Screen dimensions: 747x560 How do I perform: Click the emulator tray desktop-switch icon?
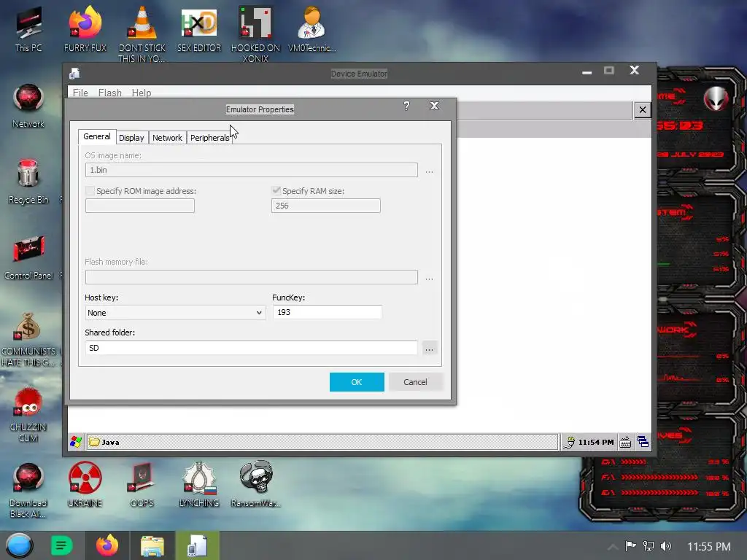point(643,442)
